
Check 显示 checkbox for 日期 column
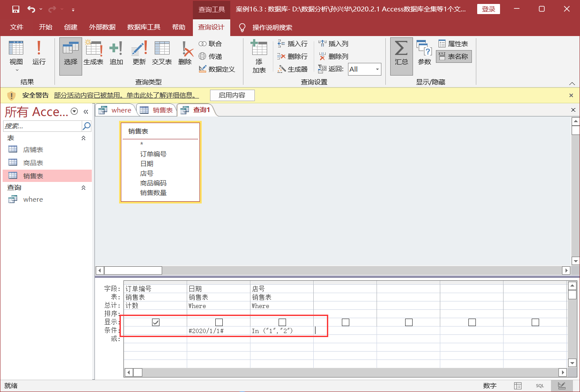(219, 322)
